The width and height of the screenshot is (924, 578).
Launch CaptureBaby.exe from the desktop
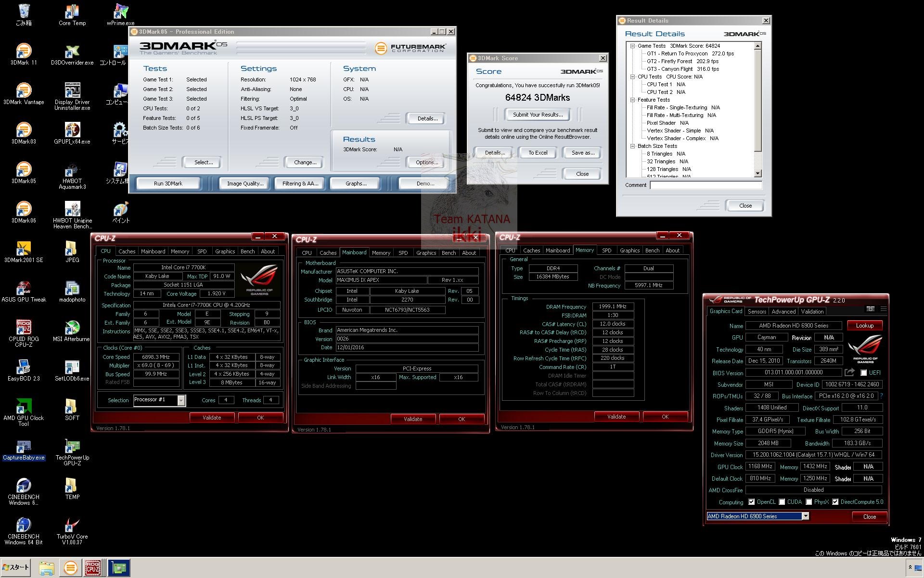point(24,449)
